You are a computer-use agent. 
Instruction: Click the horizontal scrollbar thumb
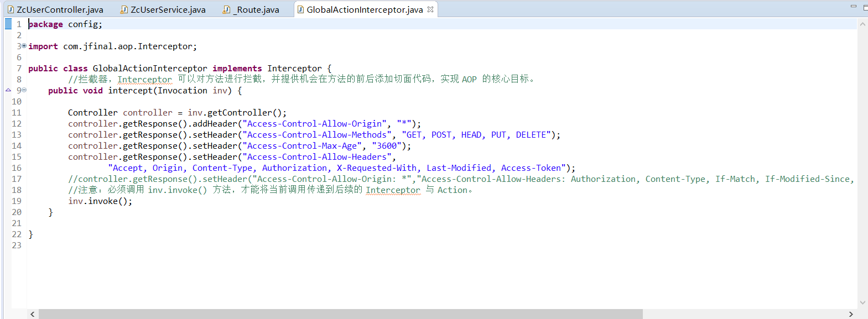coord(340,314)
